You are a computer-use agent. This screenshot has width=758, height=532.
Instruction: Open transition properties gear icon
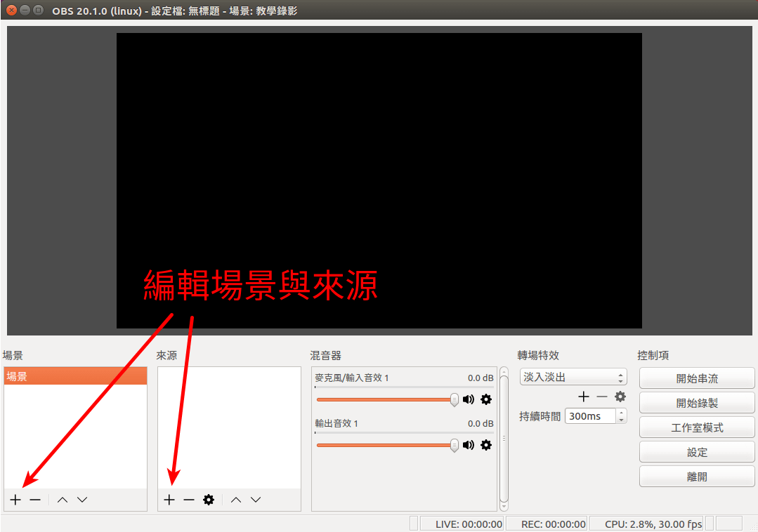(620, 397)
